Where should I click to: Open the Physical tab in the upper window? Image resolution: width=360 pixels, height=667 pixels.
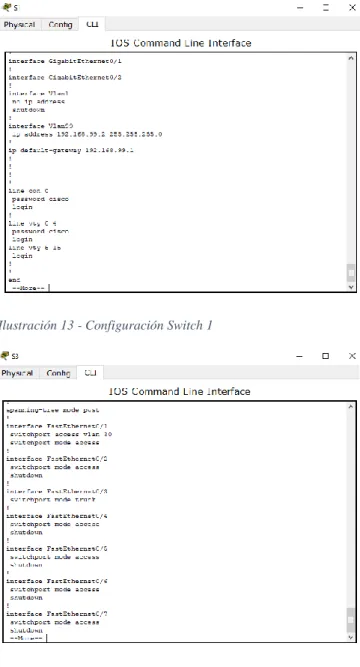click(19, 25)
